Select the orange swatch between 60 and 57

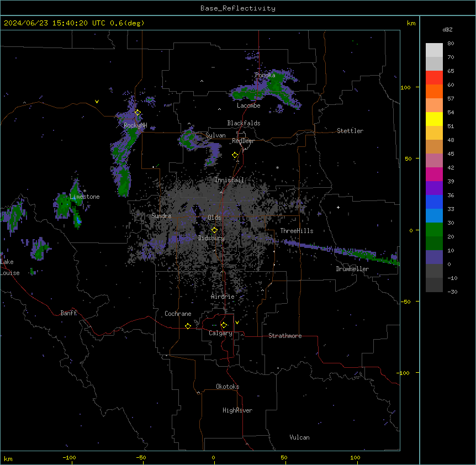click(x=434, y=91)
